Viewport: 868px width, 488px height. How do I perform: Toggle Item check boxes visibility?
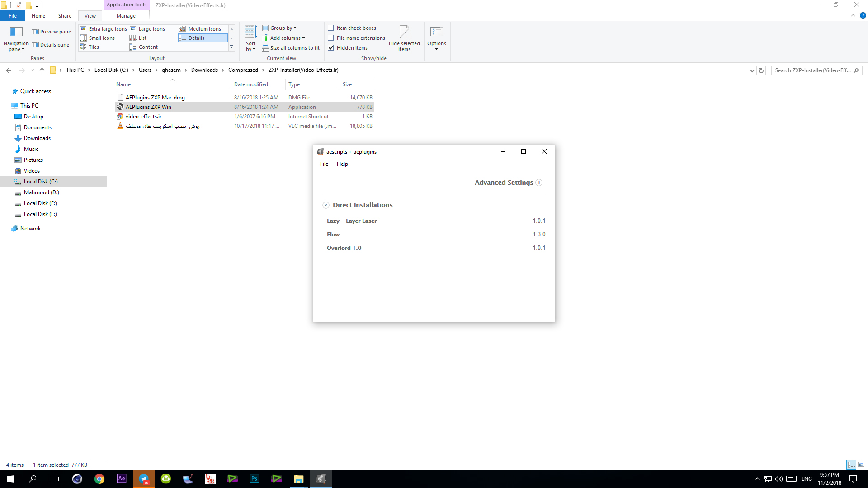331,28
